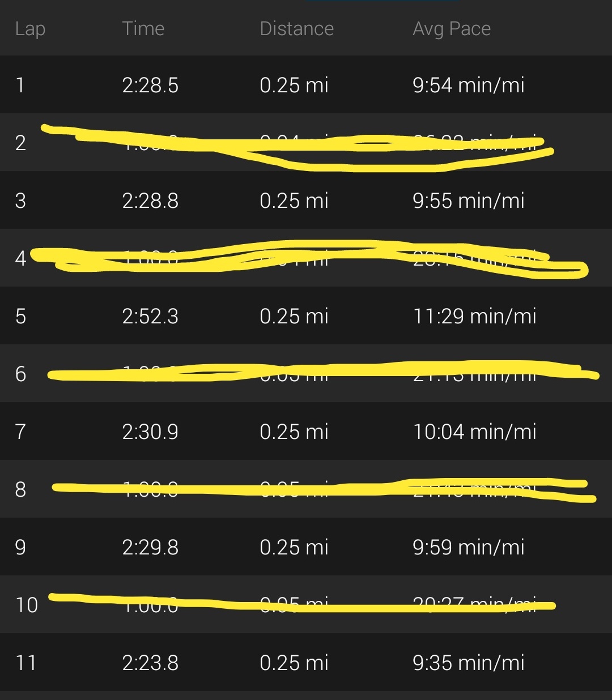Click the 9:35 min/mi pace value

point(468,663)
